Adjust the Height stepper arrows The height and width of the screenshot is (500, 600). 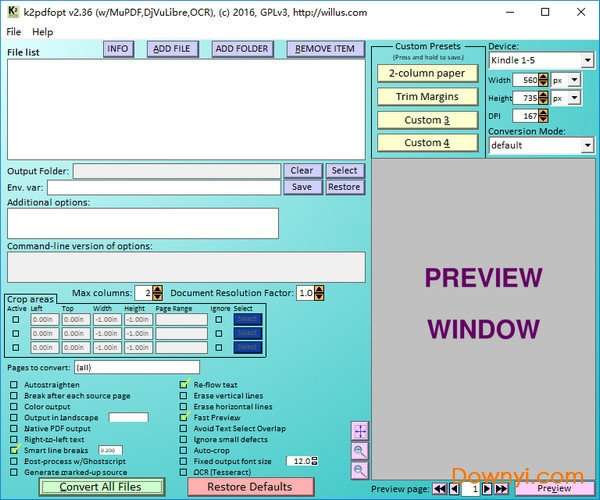[x=543, y=98]
